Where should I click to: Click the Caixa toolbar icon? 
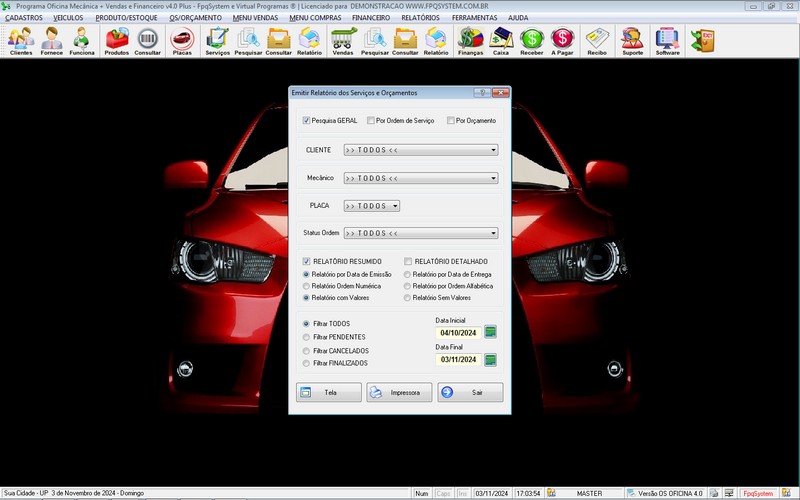coord(501,40)
